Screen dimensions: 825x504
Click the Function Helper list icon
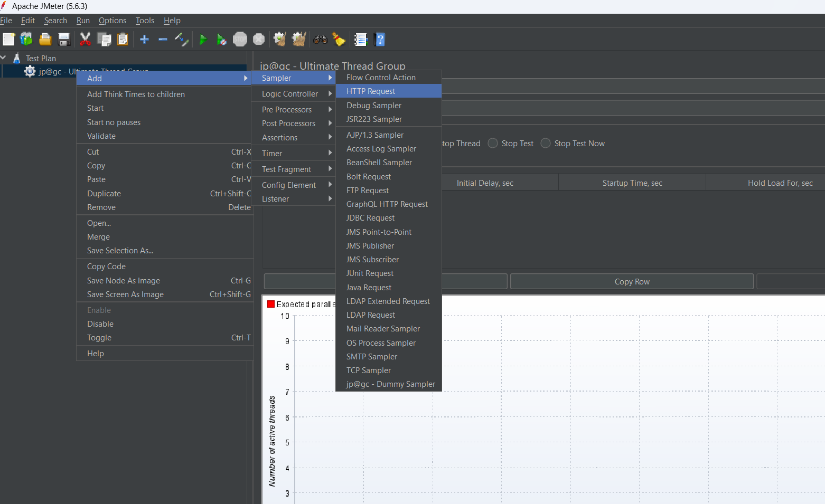click(361, 39)
